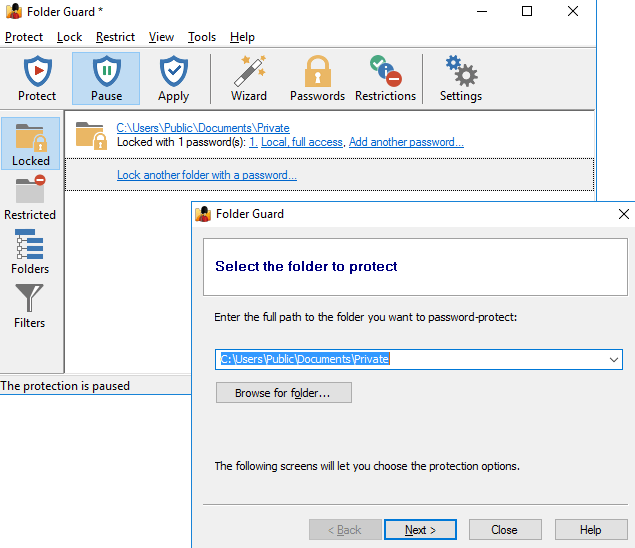Expand the folder path combo box dropdown arrow
Viewport: 635px width, 548px height.
click(614, 360)
